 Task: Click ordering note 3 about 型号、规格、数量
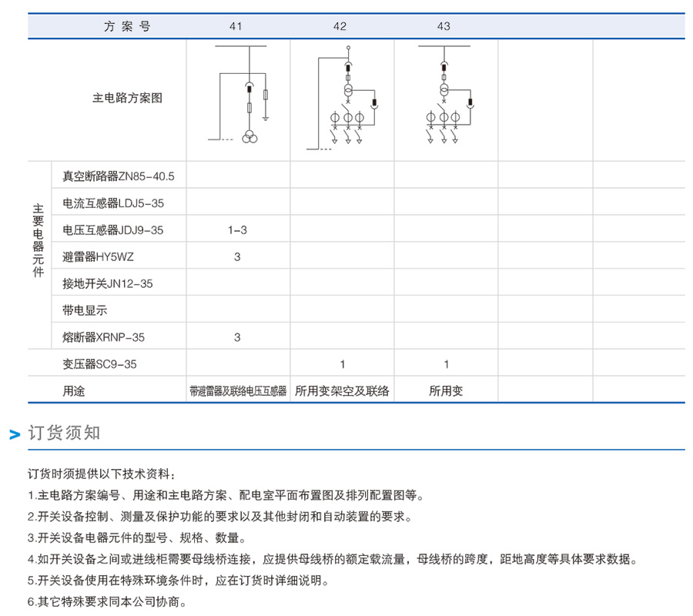coord(137,537)
